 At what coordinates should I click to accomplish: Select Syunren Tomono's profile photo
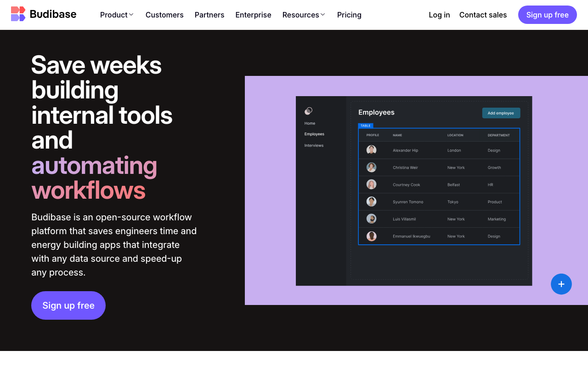point(371,201)
